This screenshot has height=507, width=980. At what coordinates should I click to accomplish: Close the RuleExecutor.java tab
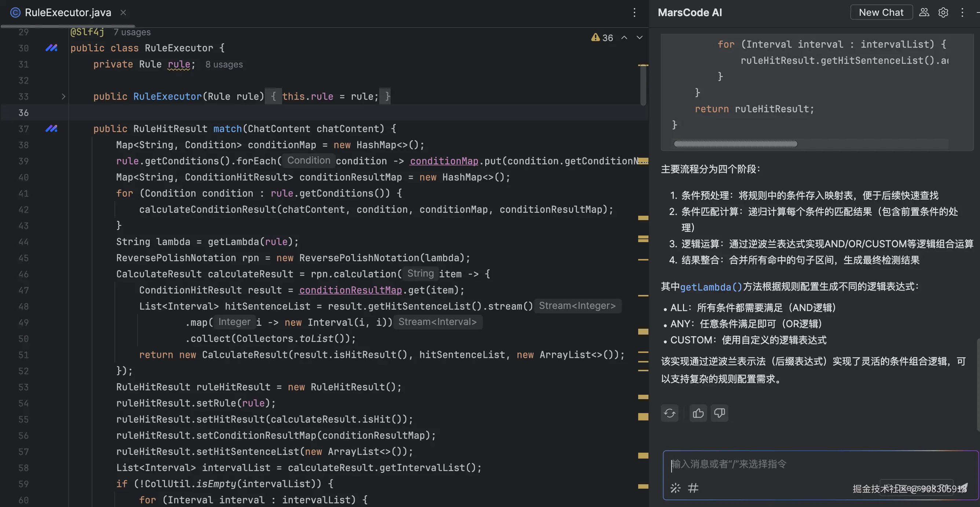tap(123, 12)
